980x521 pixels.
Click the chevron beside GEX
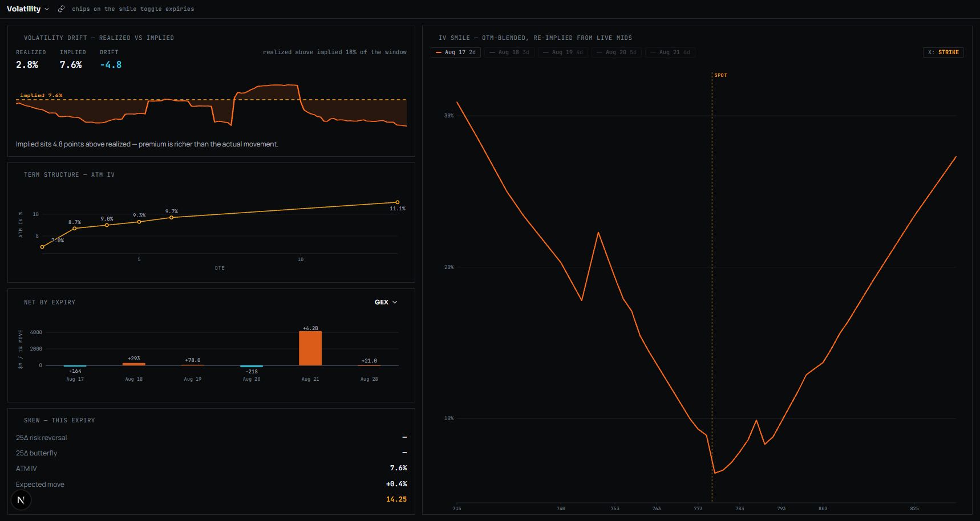(x=395, y=302)
